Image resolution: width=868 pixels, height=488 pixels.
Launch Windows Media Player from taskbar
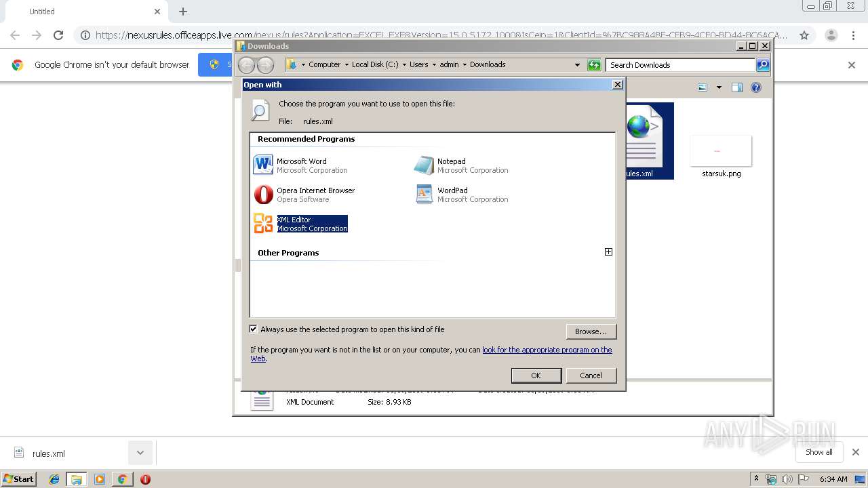pyautogui.click(x=100, y=479)
